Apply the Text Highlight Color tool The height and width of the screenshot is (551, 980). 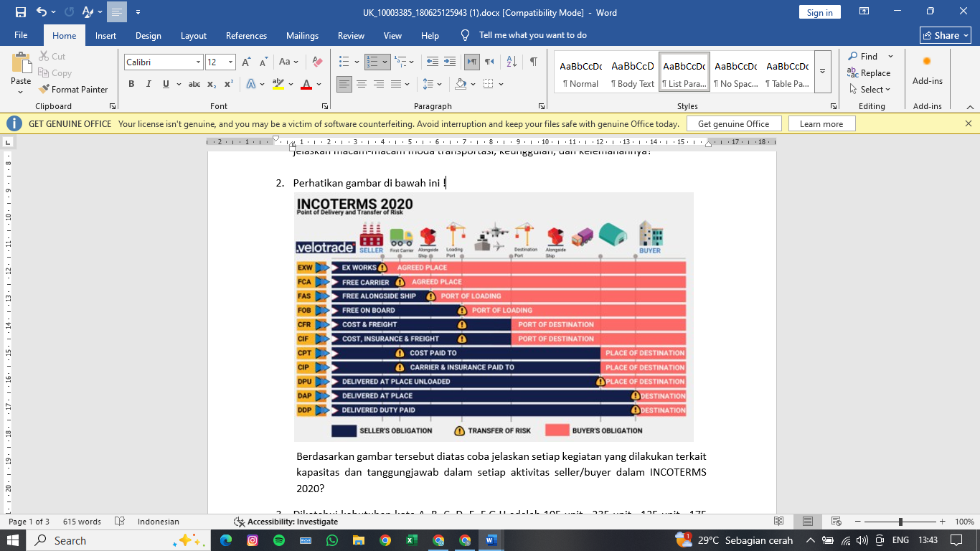click(278, 84)
